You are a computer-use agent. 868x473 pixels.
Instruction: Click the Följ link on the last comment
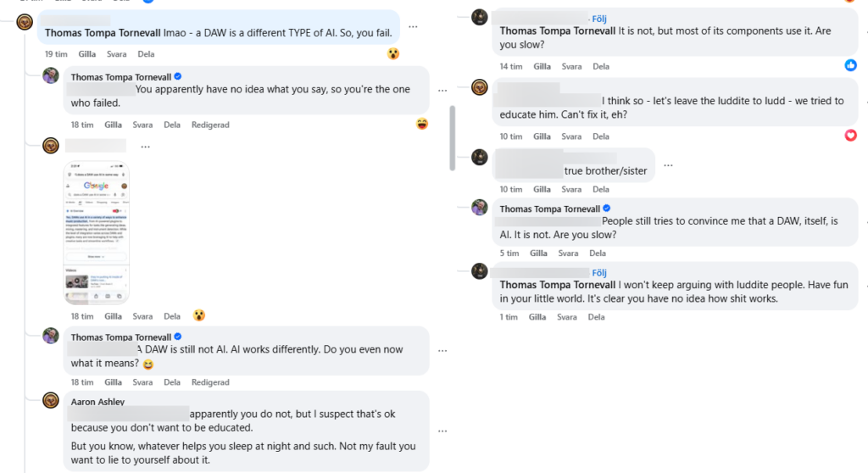click(598, 272)
